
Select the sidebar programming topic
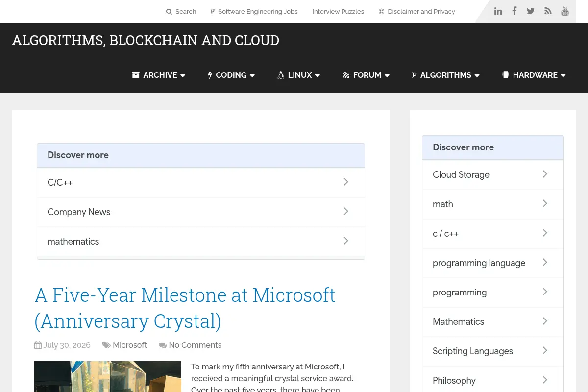[x=493, y=292]
